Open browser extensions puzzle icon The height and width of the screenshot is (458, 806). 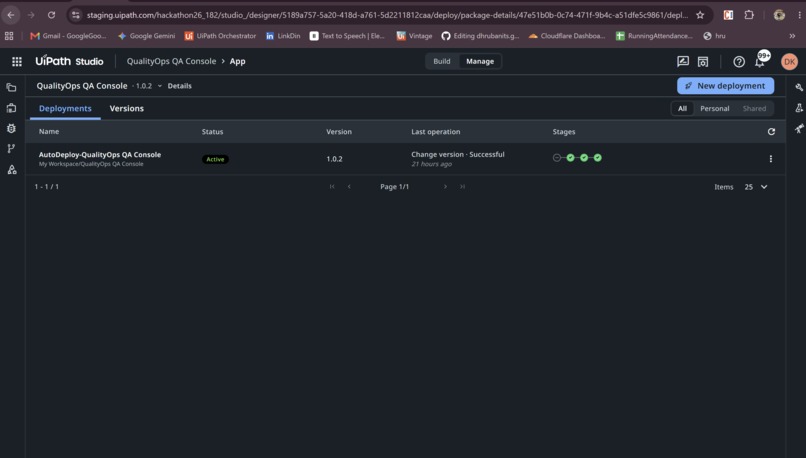(x=749, y=15)
